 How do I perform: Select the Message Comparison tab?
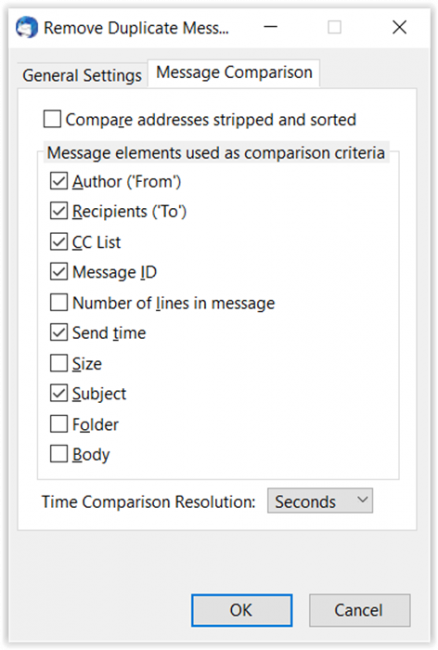click(x=234, y=73)
